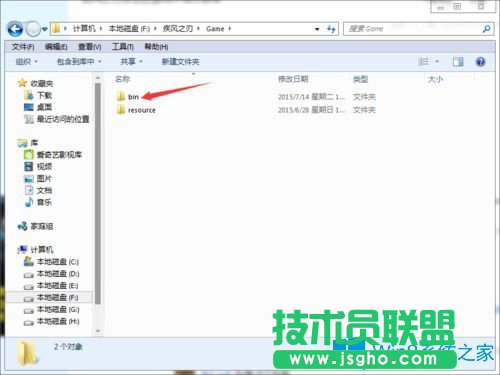The image size is (500, 375).
Task: Click the 文件夹 type cell in the bin row
Action: (364, 97)
